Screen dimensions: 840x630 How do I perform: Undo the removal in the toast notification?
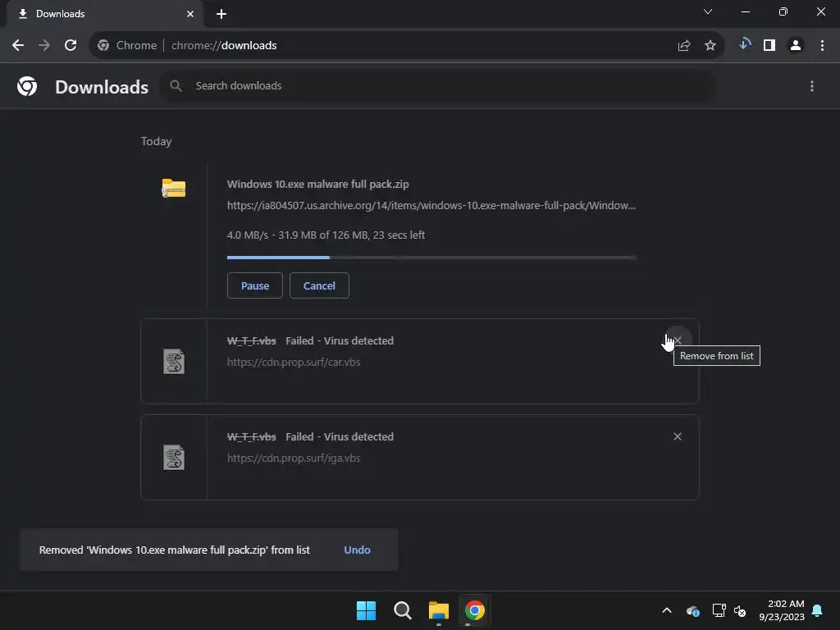357,550
